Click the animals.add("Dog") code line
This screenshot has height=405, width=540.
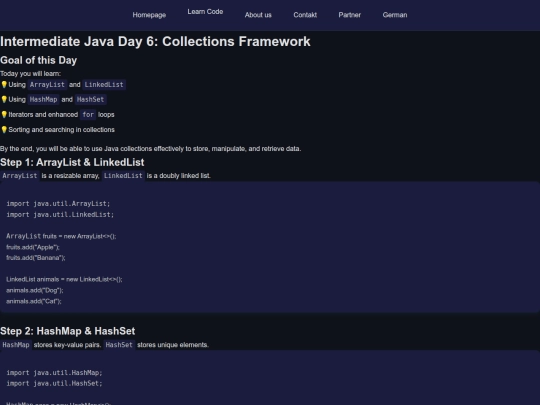(x=34, y=290)
